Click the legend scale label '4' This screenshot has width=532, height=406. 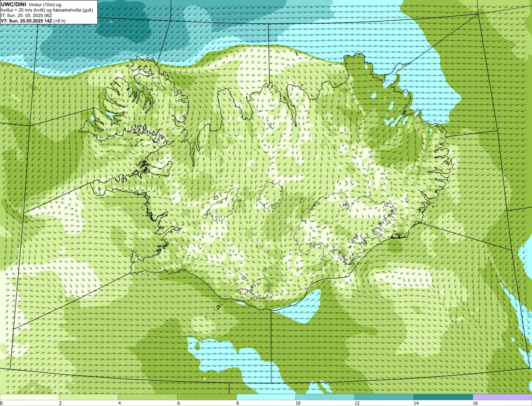tap(119, 403)
